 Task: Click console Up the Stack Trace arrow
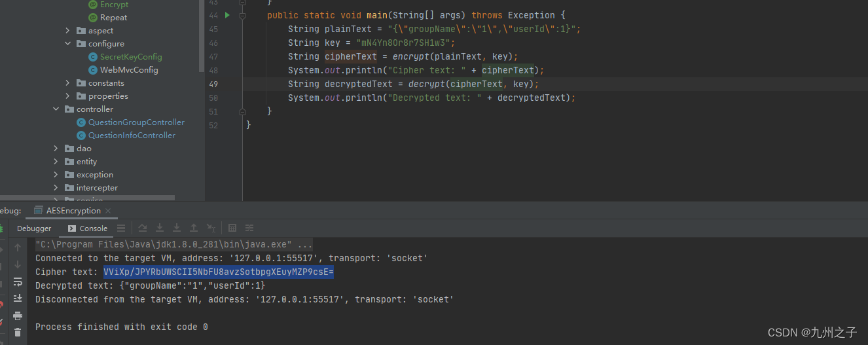click(x=18, y=248)
